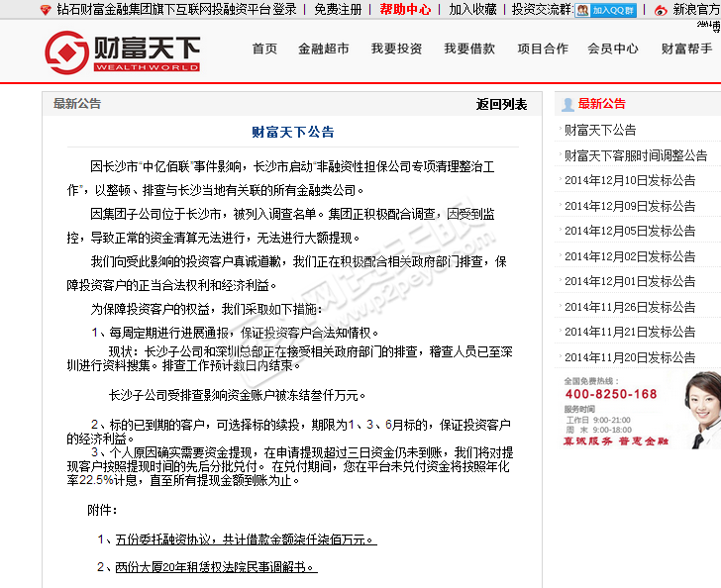Open 2014年12月05日发标公告
This screenshot has width=721, height=588.
pyautogui.click(x=630, y=231)
